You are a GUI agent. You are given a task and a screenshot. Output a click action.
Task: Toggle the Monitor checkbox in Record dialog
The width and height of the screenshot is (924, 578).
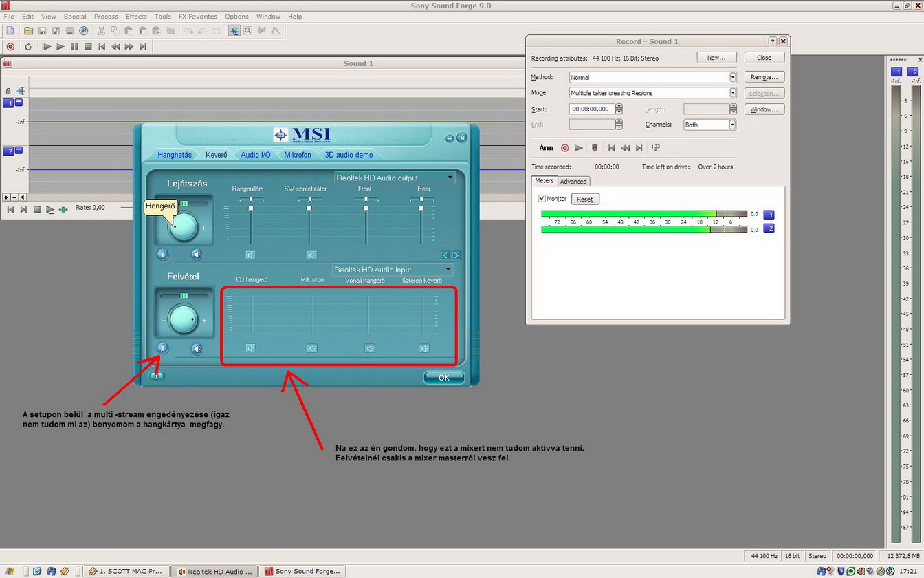(x=542, y=198)
